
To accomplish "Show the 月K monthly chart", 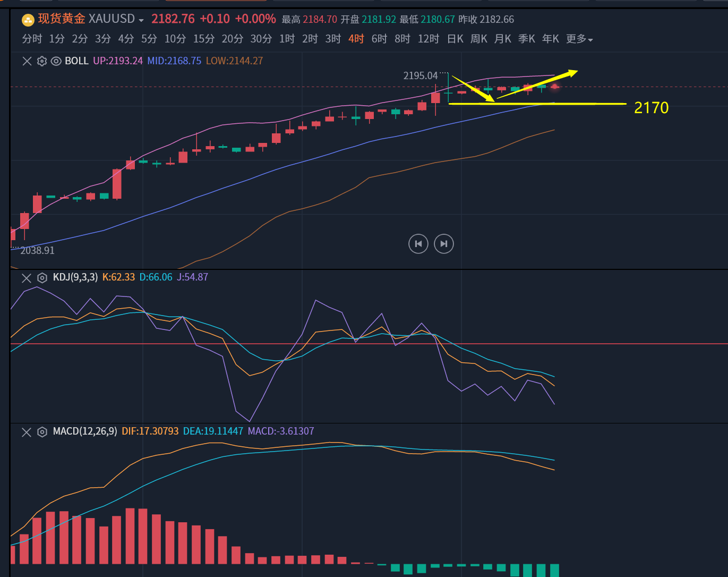I will pyautogui.click(x=503, y=39).
